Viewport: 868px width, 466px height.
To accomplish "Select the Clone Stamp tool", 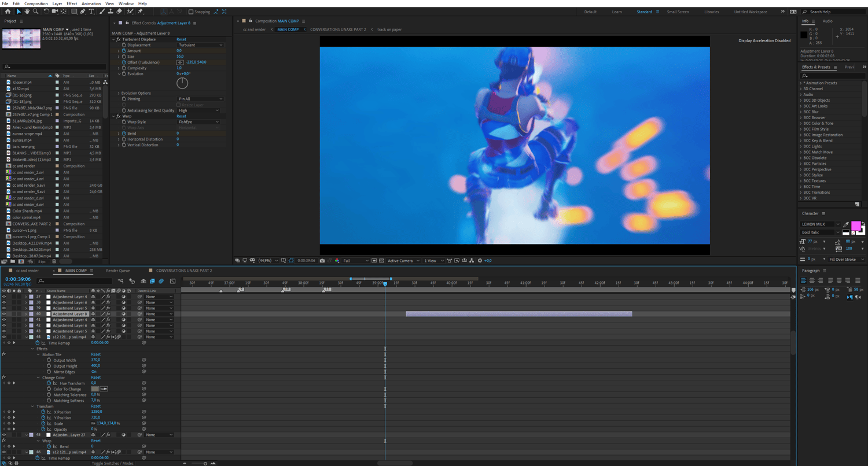I will pyautogui.click(x=111, y=12).
